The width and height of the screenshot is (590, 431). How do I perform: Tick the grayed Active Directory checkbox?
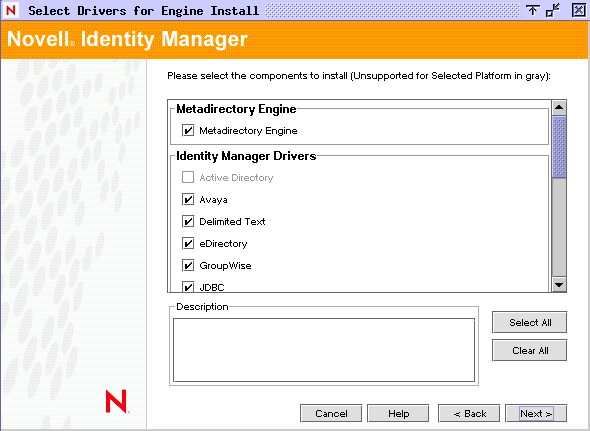pyautogui.click(x=188, y=177)
